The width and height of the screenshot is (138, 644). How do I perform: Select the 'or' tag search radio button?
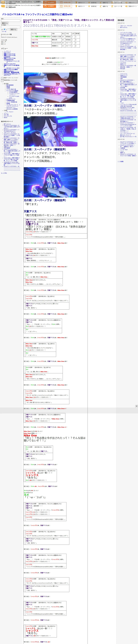tap(8, 29)
